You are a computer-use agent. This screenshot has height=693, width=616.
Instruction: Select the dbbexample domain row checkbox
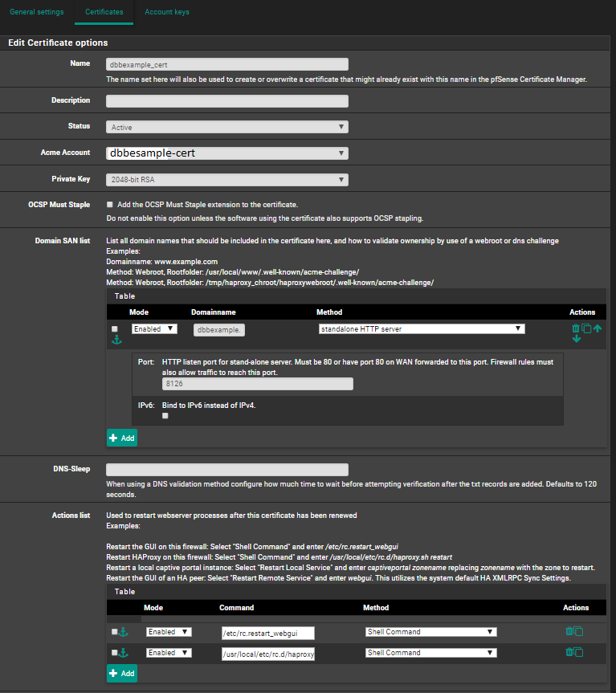coord(115,329)
